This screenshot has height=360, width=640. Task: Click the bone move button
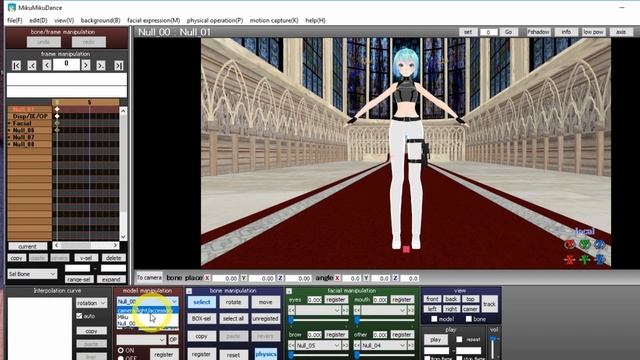coord(265,302)
